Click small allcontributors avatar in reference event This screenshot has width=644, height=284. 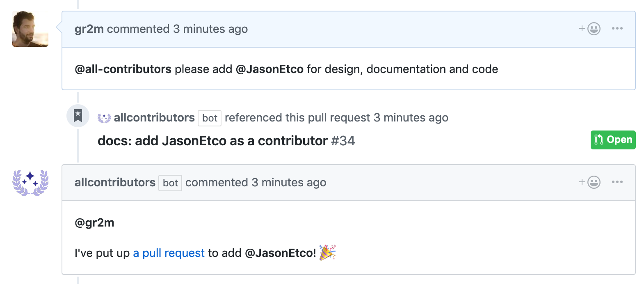point(104,118)
